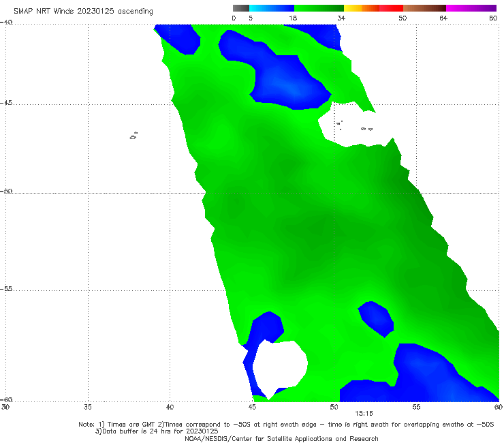Viewport: 504px width, 443px height.
Task: Click the white data gap near 45E, 58S
Action: click(280, 368)
